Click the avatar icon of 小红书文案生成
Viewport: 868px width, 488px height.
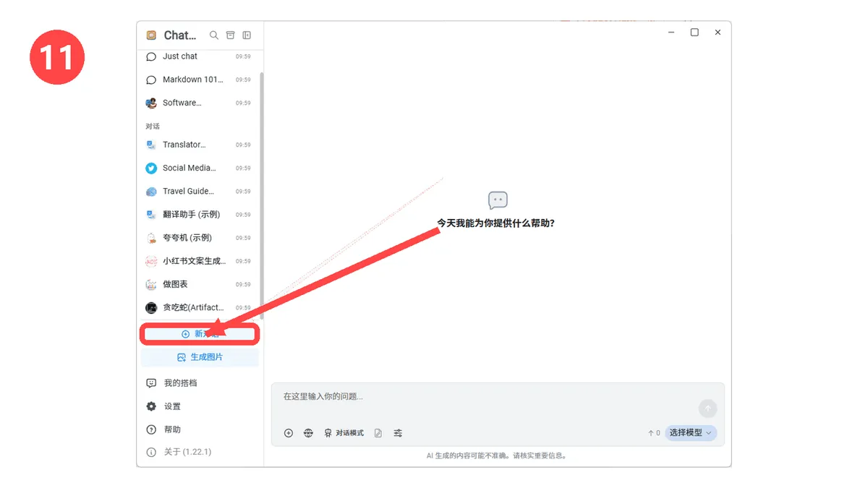pos(151,261)
